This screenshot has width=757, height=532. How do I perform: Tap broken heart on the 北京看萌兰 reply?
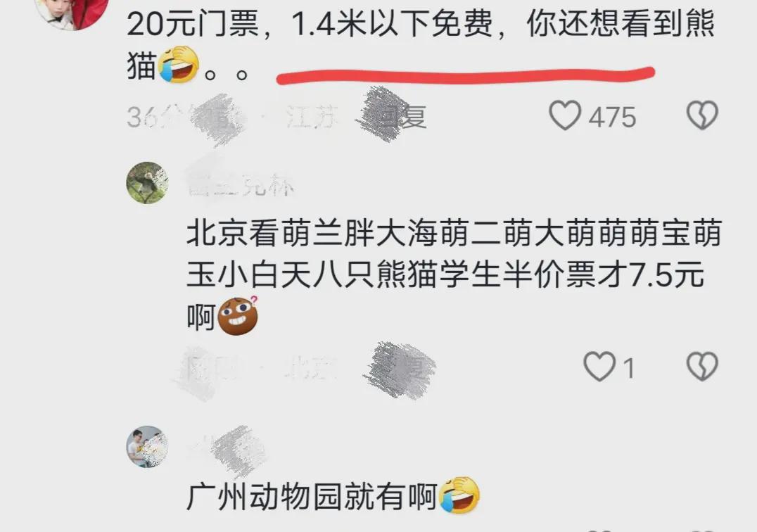(x=702, y=367)
